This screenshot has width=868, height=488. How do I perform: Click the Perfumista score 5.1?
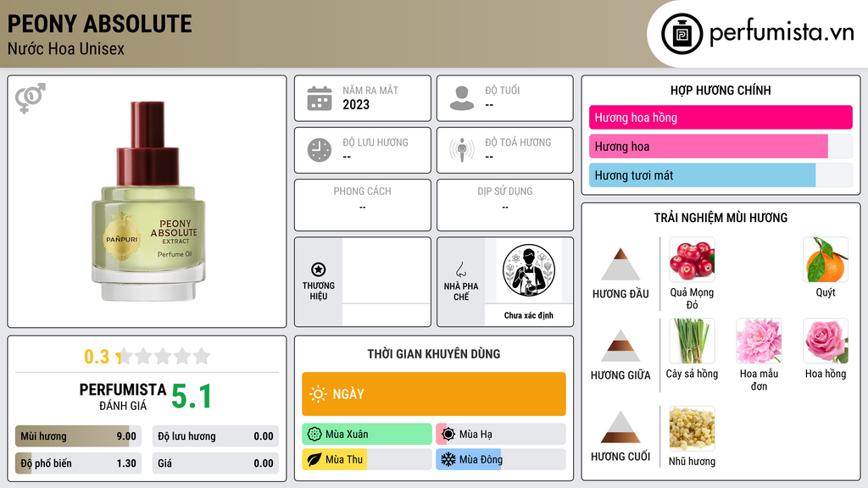192,396
